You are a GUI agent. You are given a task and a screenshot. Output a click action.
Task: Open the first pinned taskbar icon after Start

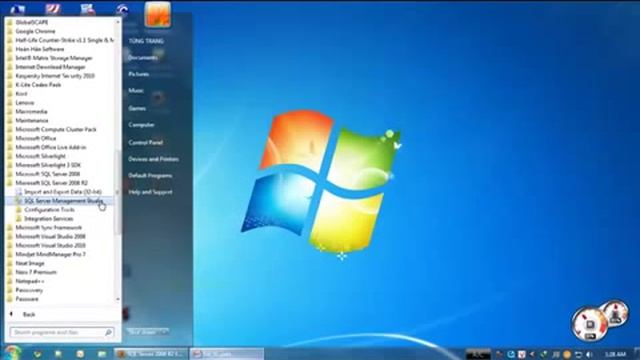pyautogui.click(x=37, y=354)
